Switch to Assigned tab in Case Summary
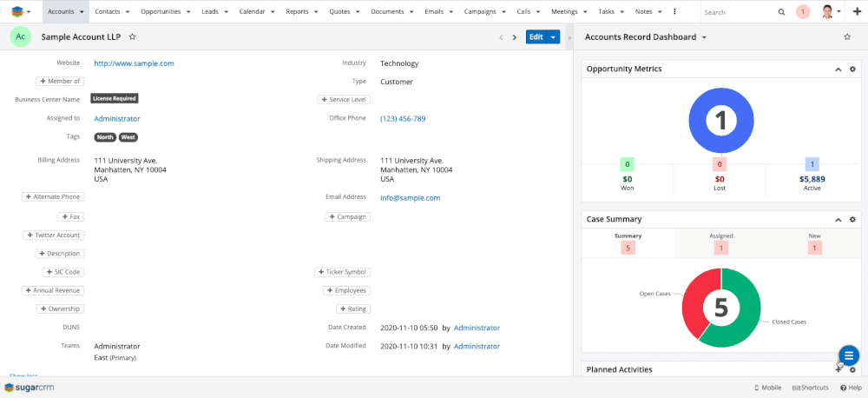The height and width of the screenshot is (398, 868). coord(720,235)
